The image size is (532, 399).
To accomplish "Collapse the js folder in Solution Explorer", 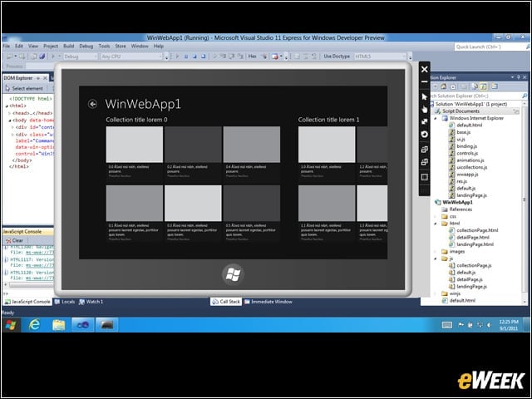I will [436, 259].
